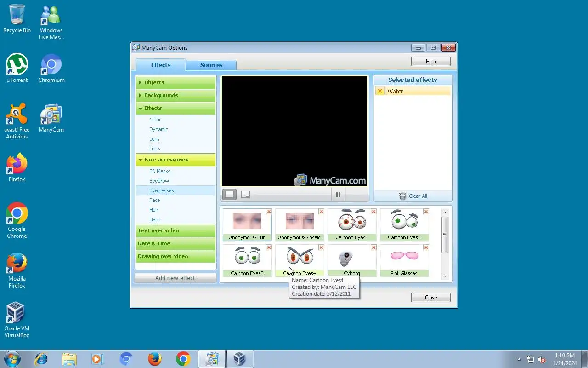
Task: Click the Help button
Action: click(431, 62)
